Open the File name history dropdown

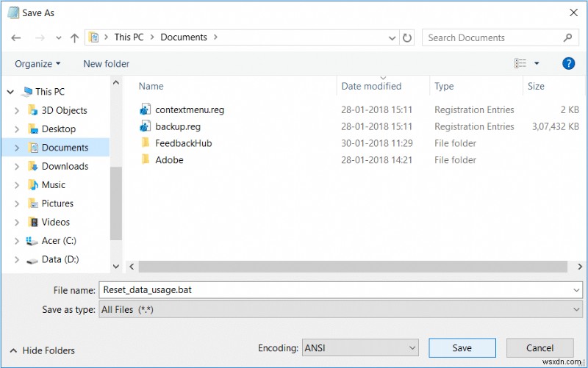click(576, 290)
